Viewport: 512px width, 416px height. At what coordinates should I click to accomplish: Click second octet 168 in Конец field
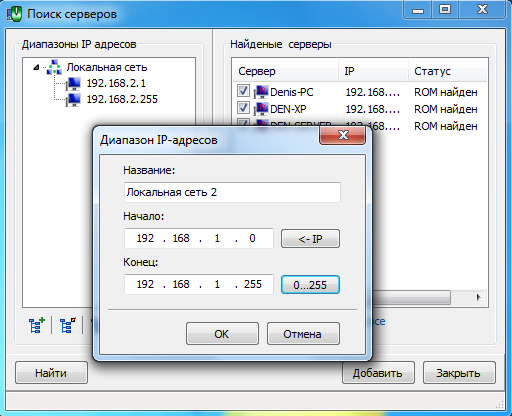(181, 284)
